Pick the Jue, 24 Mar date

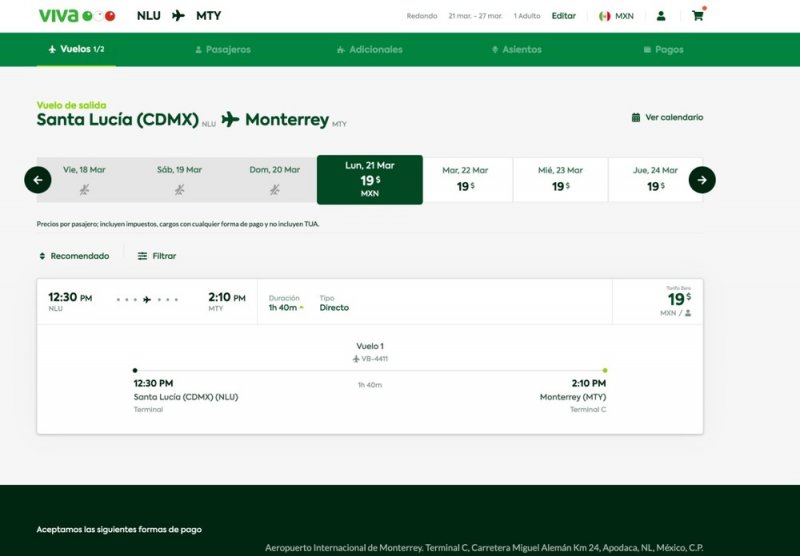point(654,180)
